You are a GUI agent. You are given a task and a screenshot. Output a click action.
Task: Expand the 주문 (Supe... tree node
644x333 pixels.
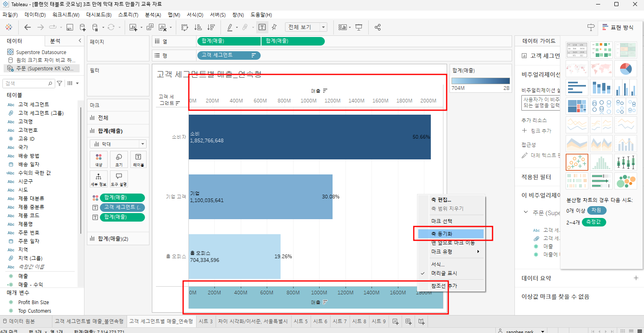[x=526, y=212]
